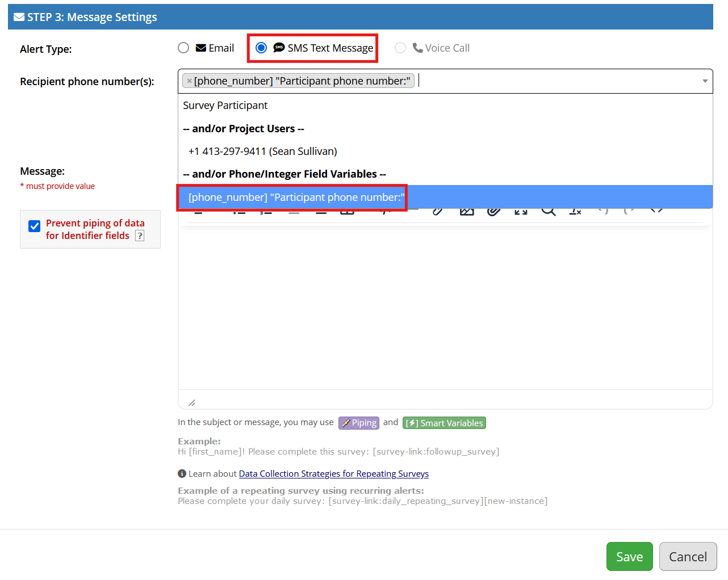Screen dimensions: 728x580
Task: Toggle Prevent piping of data checkbox
Action: coord(35,226)
